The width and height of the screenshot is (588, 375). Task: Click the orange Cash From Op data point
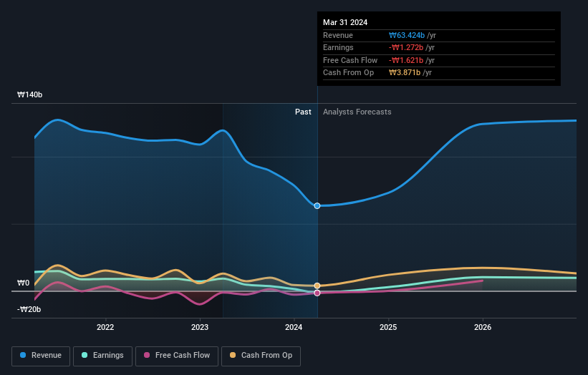click(317, 286)
